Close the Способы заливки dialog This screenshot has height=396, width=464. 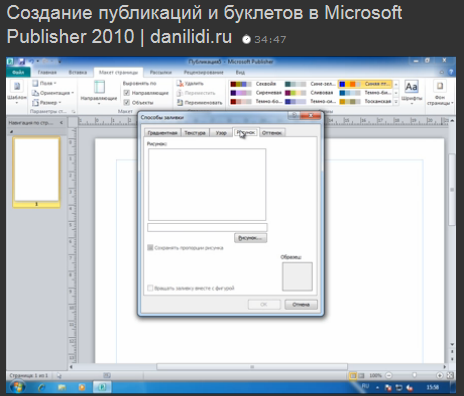pos(310,115)
